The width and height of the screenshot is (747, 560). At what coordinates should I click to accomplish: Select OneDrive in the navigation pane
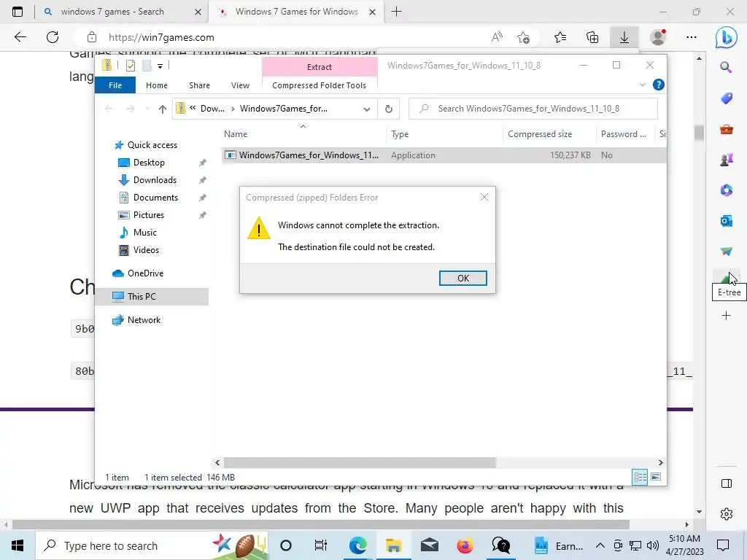145,273
